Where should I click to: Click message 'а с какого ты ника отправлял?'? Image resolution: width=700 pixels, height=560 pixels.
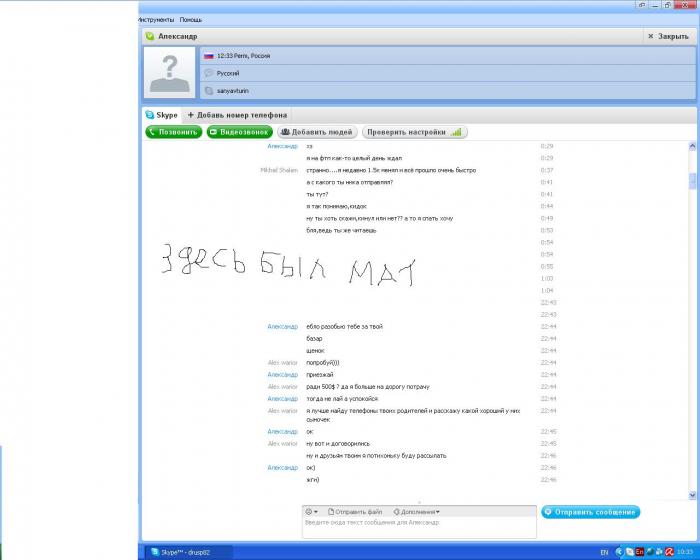click(x=349, y=182)
